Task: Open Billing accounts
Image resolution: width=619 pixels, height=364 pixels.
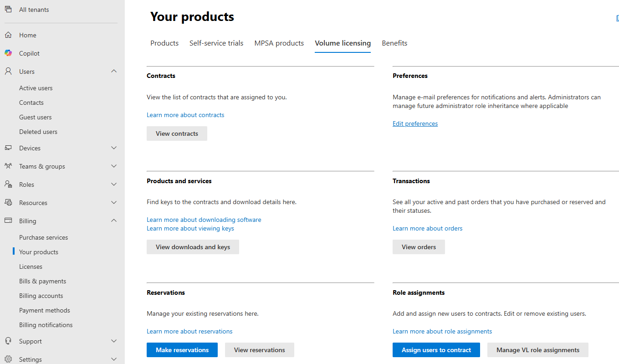Action: click(x=41, y=296)
